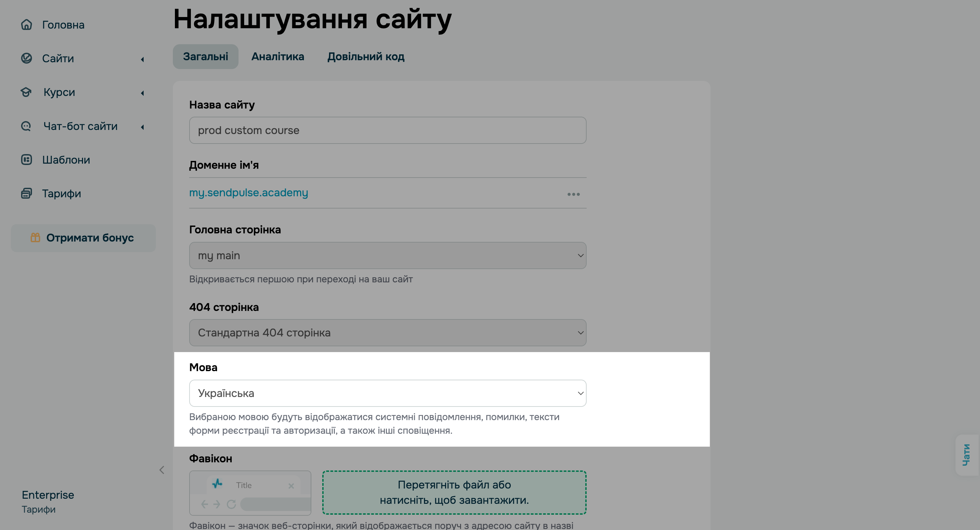Open the Мова language dropdown

[387, 393]
